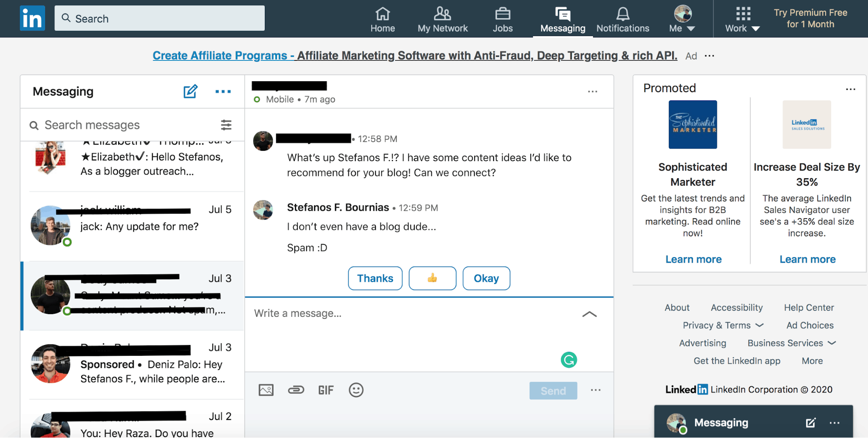Click the Sophisticated Marketer ad image
The image size is (868, 438).
[x=693, y=125]
